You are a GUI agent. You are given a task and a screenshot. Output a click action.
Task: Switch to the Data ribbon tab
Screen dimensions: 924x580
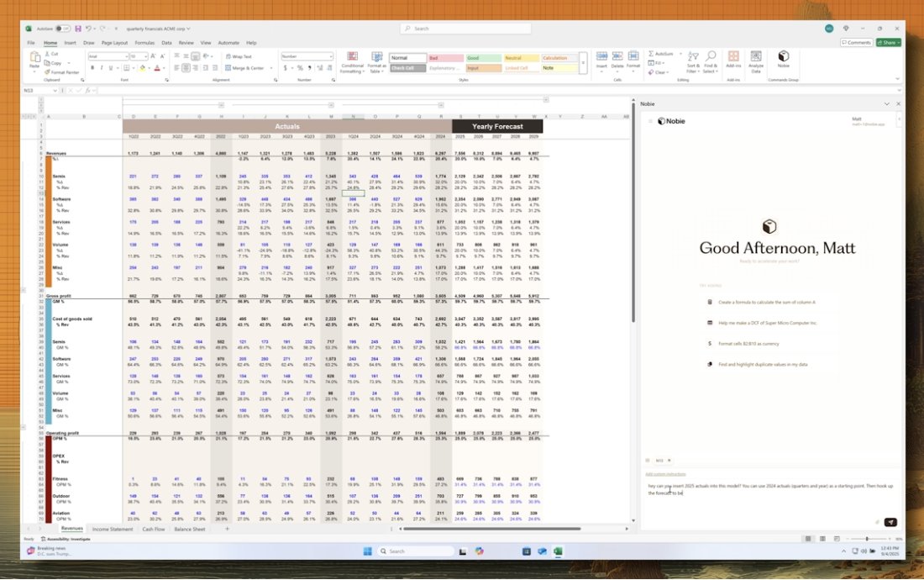[x=167, y=43]
